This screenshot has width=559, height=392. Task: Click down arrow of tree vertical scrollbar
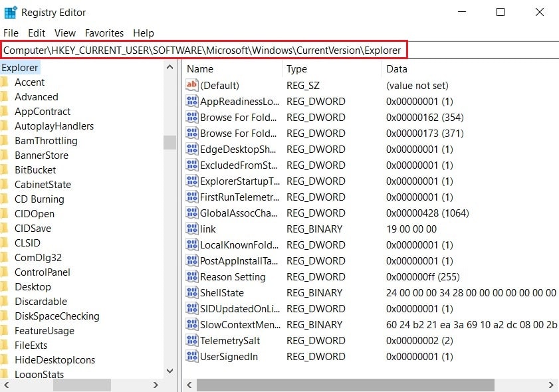[x=169, y=371]
